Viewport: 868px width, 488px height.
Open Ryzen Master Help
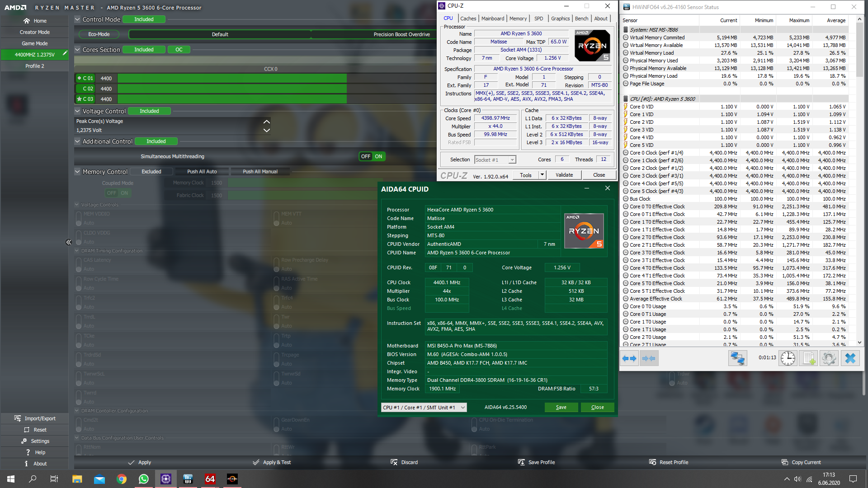[x=34, y=452]
